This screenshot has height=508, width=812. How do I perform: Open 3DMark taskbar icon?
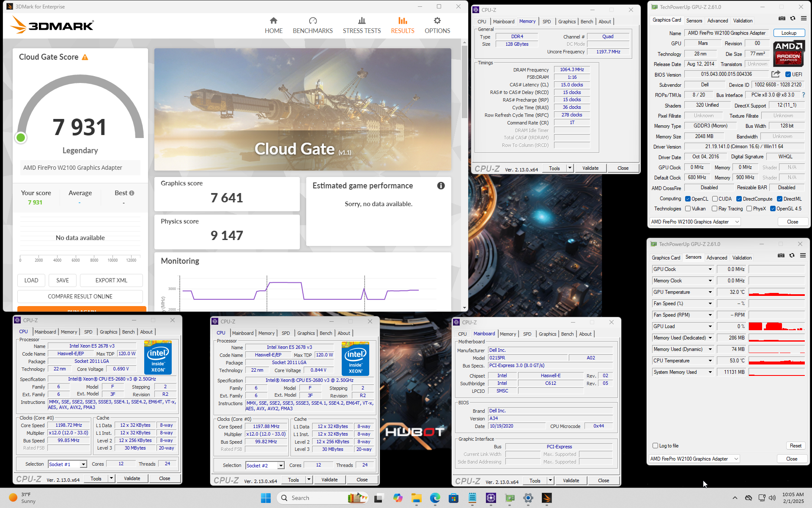pyautogui.click(x=547, y=498)
